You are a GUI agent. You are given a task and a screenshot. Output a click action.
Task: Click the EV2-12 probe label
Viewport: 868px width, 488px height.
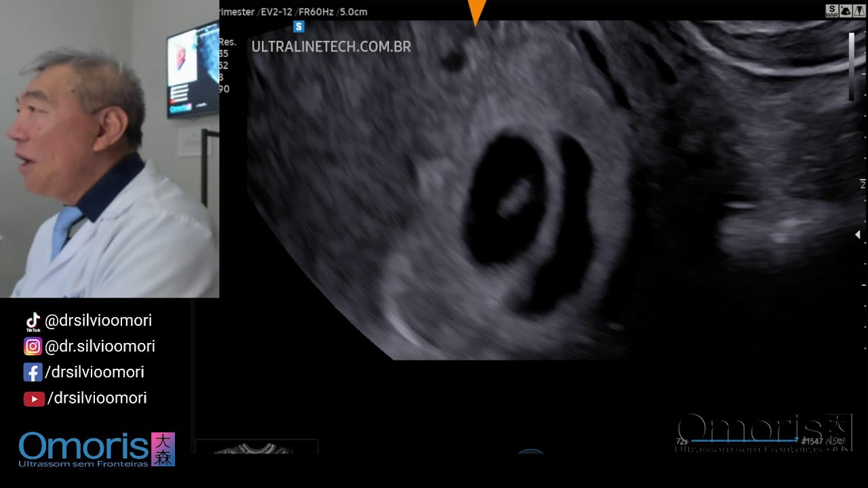click(277, 12)
